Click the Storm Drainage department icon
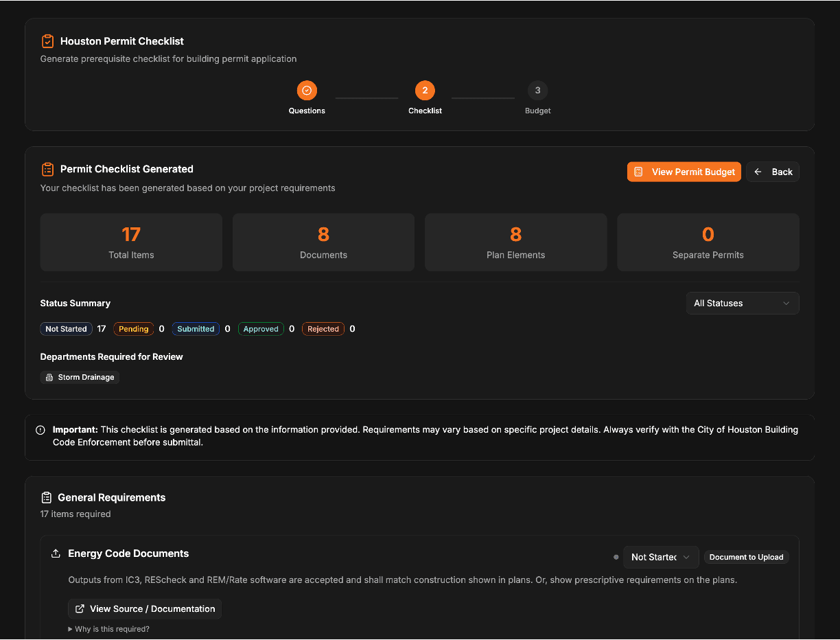Screen dimensions: 840x640 tap(49, 378)
